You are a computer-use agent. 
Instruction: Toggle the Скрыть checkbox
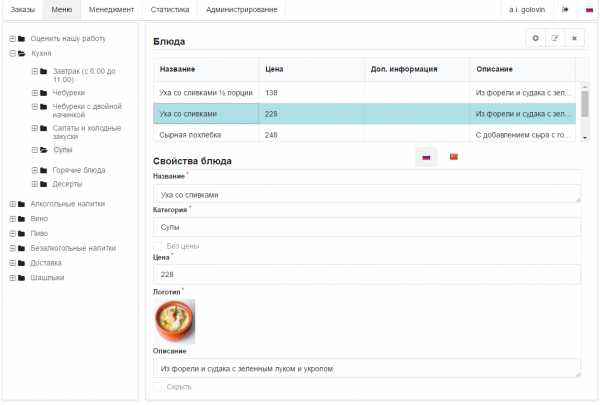[158, 386]
